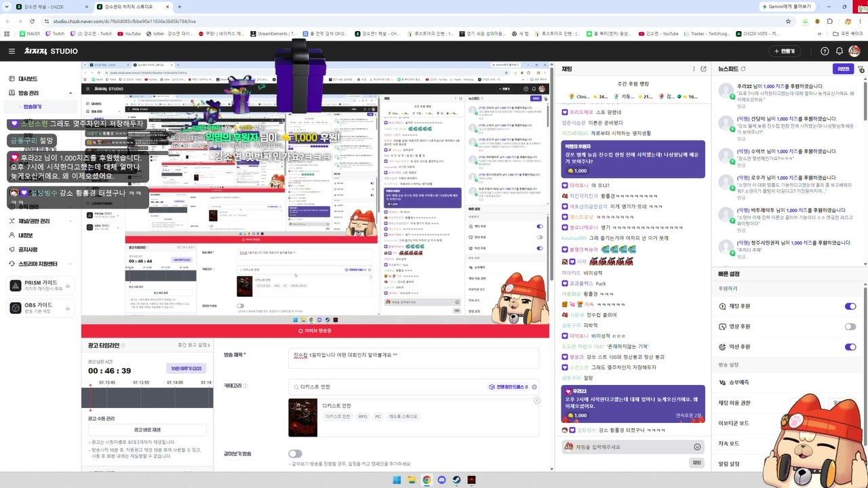Viewport: 868px width, 488px height.
Task: Open the profile avatar menu
Action: [854, 51]
